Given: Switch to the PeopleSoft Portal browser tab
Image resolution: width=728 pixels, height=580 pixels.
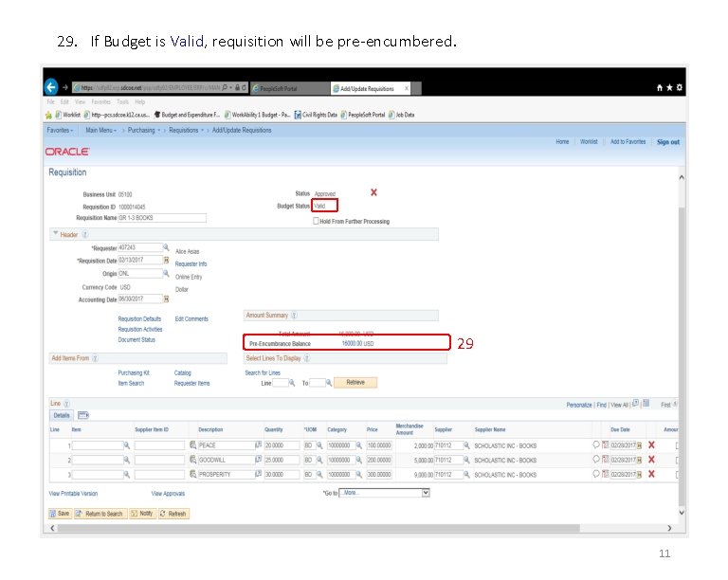Looking at the screenshot, I should (290, 88).
